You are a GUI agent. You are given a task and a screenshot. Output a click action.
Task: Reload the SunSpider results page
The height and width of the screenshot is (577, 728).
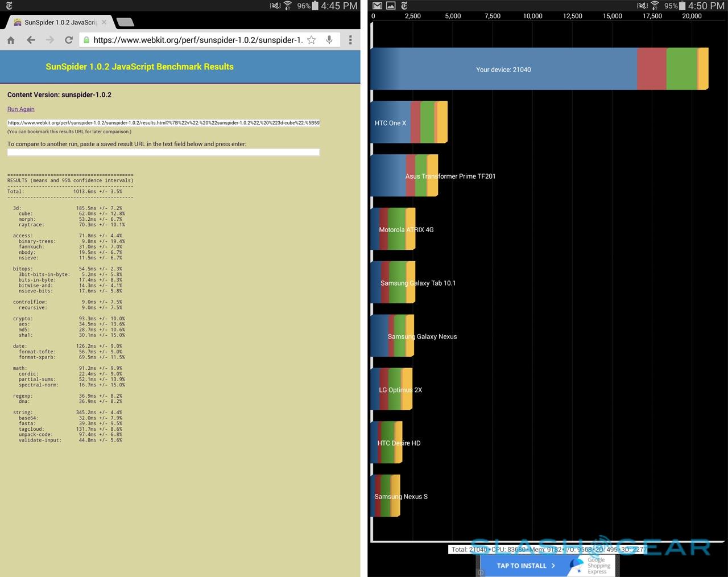tap(69, 40)
